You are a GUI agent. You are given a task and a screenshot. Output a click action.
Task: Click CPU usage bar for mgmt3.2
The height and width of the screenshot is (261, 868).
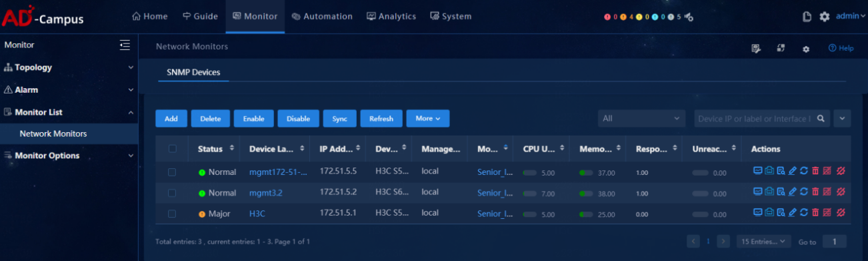tap(530, 193)
